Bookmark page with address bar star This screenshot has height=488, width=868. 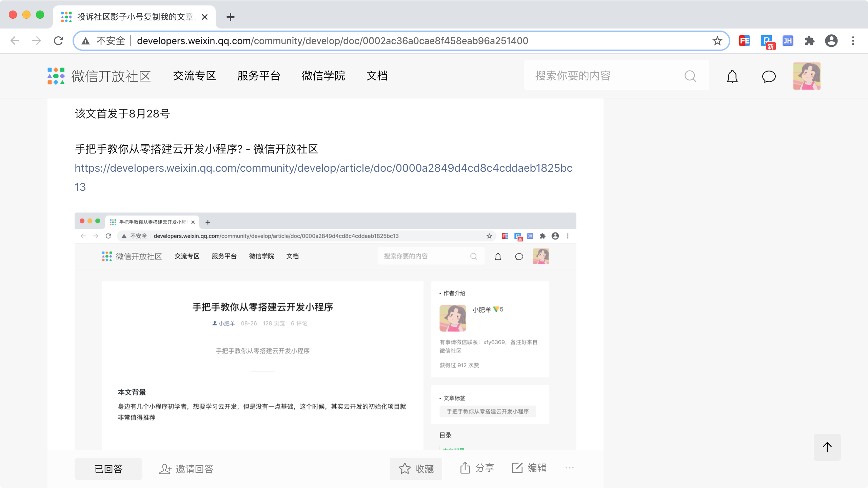click(717, 41)
